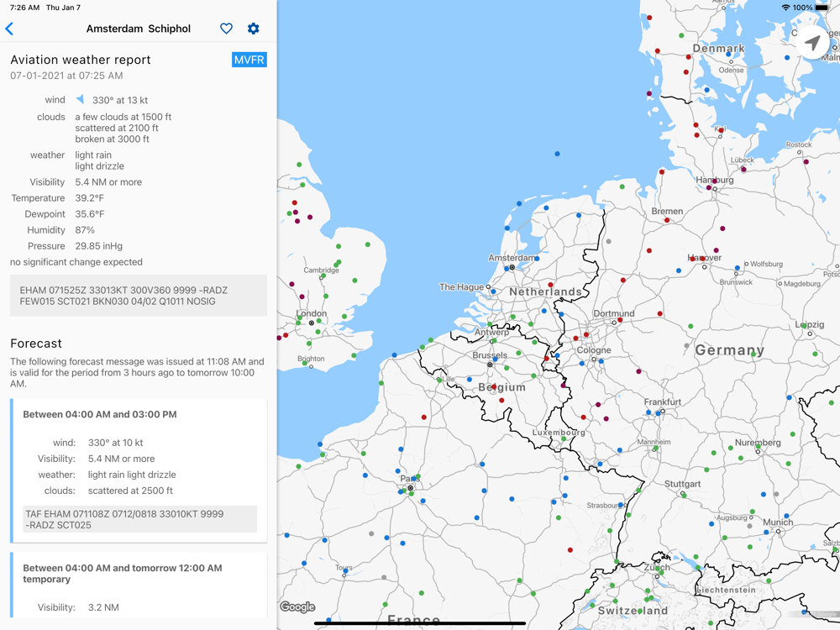Tap the Munich city marker

coord(779,531)
